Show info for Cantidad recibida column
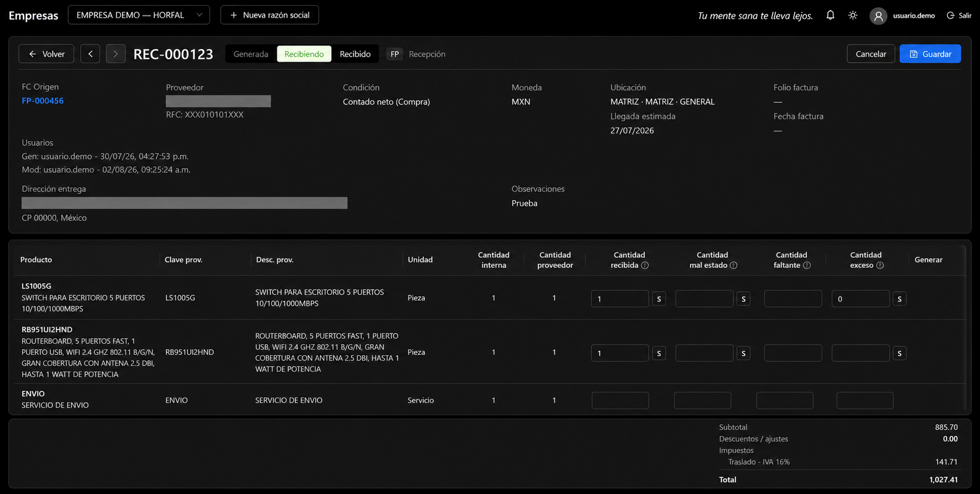Screen dimensions: 980x494 [x=645, y=266]
